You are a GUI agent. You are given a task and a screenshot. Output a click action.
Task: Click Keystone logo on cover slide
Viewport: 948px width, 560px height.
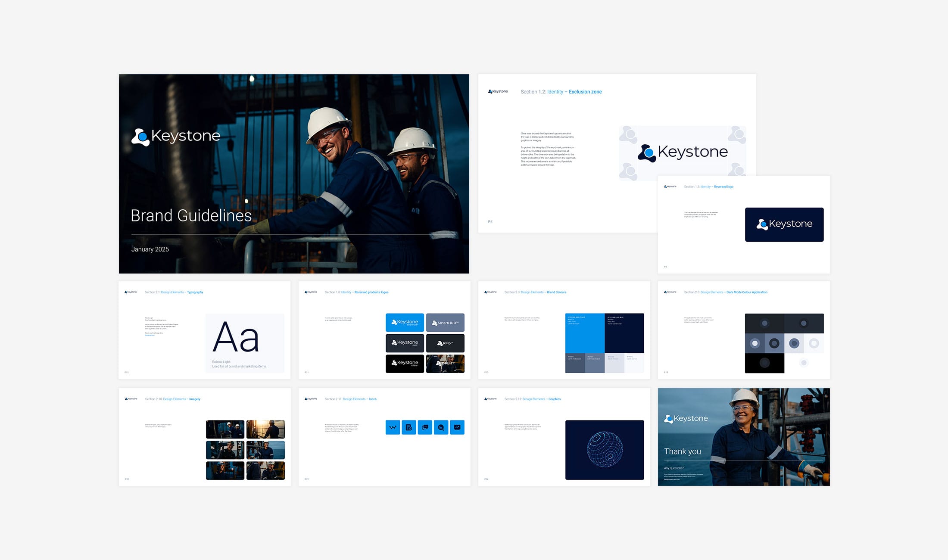coord(176,136)
